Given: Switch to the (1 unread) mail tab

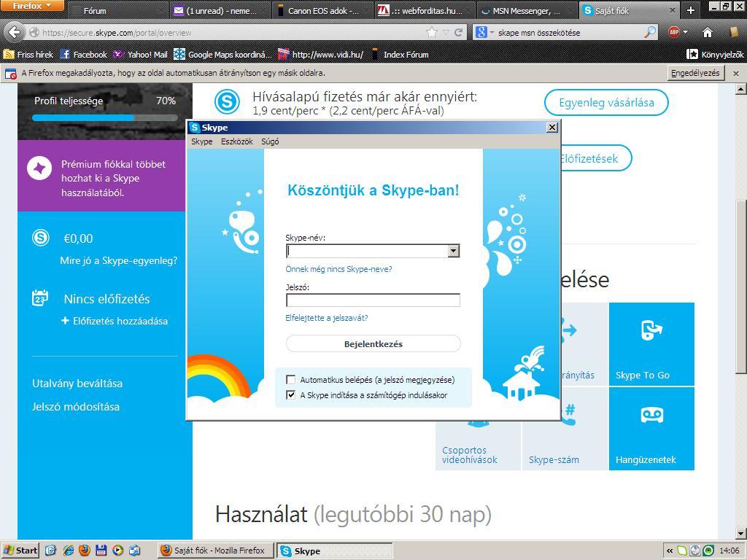Looking at the screenshot, I should point(220,10).
